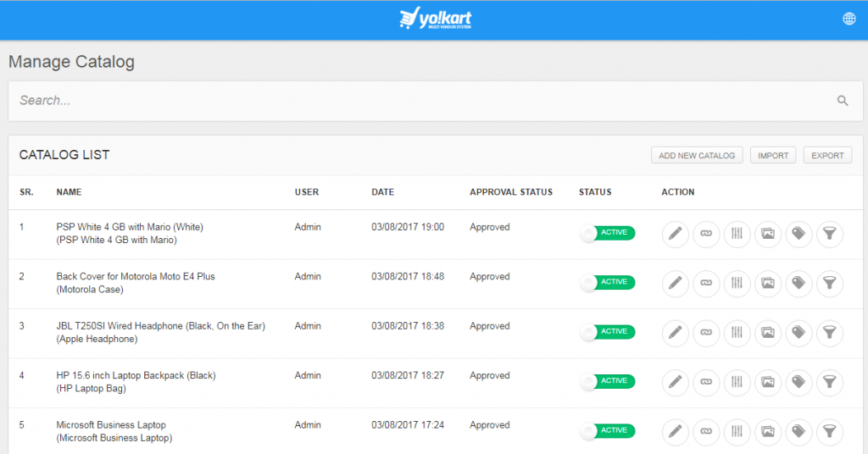Screen dimensions: 868x454
Task: Click the tag icon for PSP White row
Action: 798,234
